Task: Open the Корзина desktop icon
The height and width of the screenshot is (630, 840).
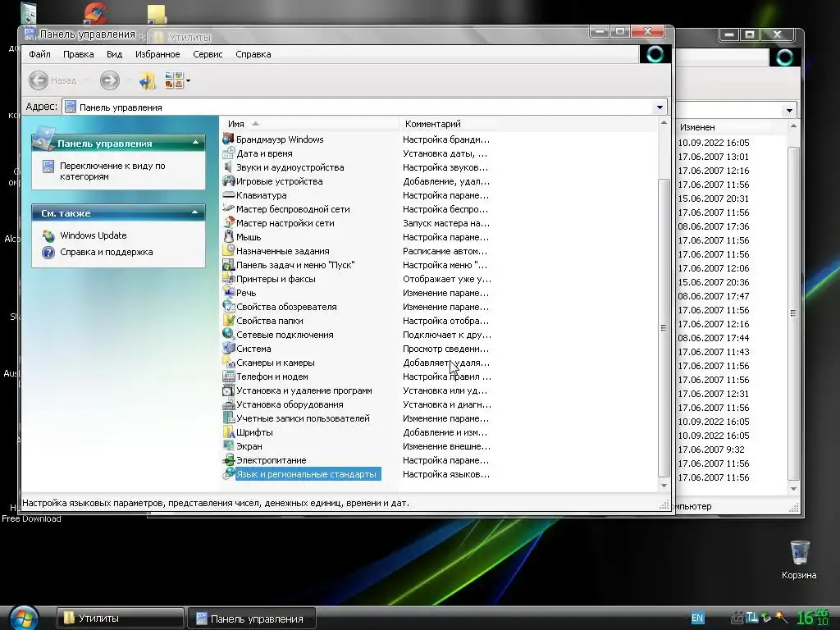Action: [x=799, y=559]
